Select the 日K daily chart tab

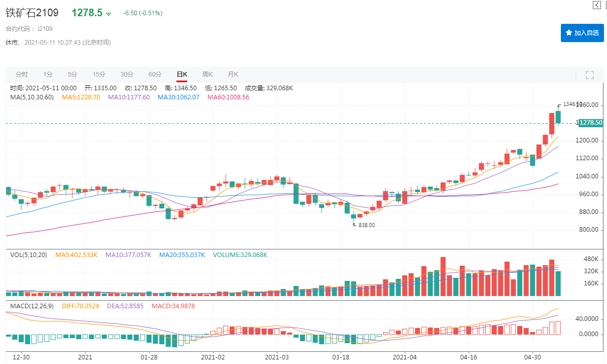pos(182,75)
